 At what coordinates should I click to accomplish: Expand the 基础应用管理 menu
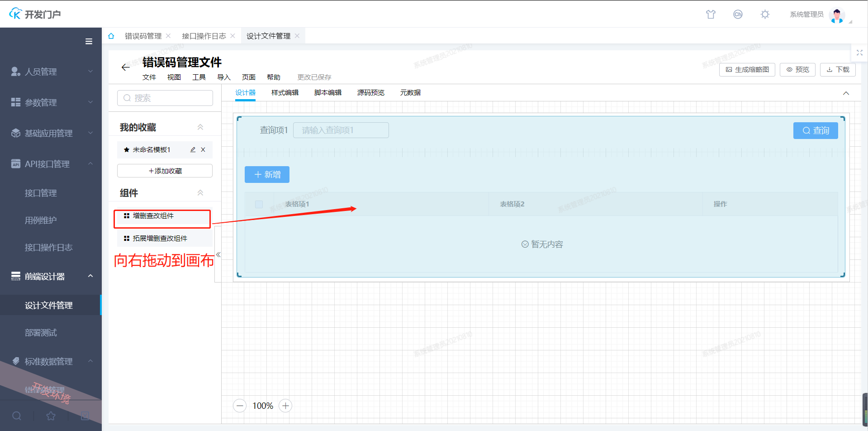point(51,133)
